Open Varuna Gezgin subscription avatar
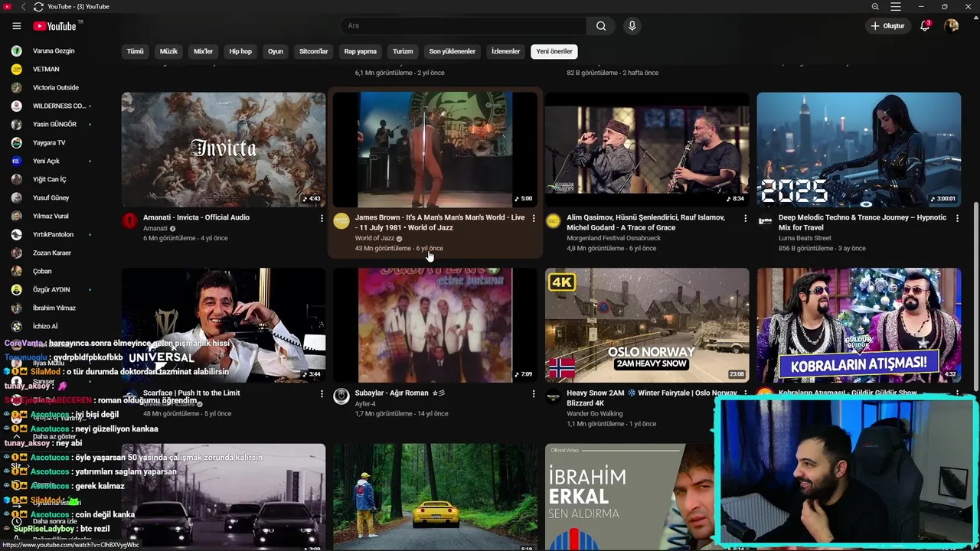The image size is (980, 551). 16,51
